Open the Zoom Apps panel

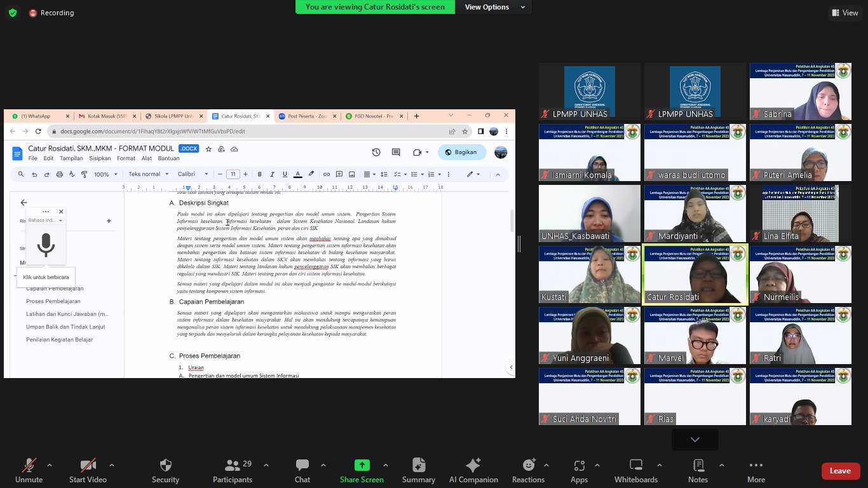pos(579,470)
